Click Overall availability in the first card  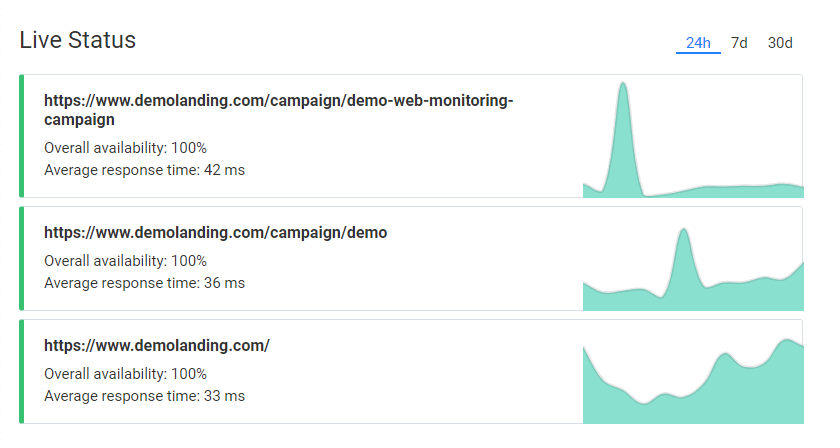pos(125,148)
